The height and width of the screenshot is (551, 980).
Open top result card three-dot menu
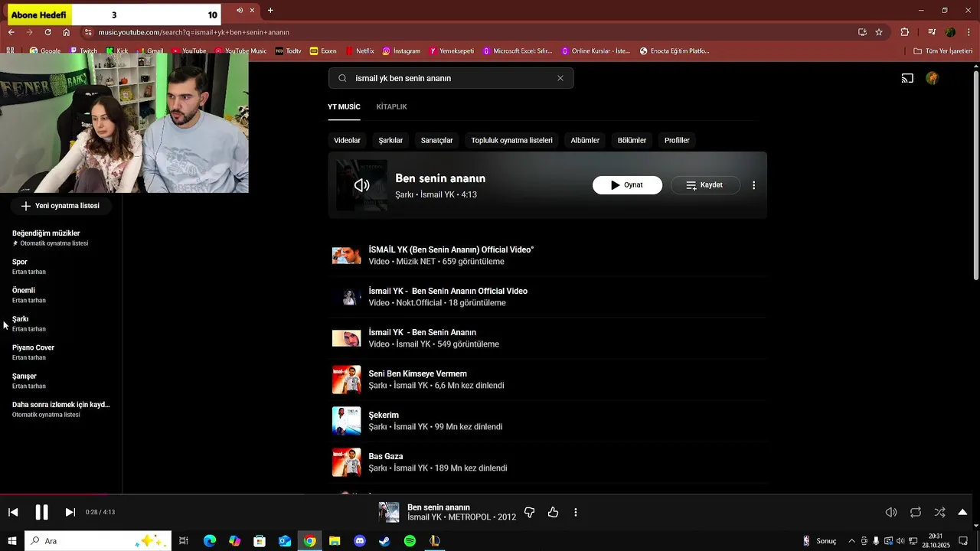tap(753, 185)
